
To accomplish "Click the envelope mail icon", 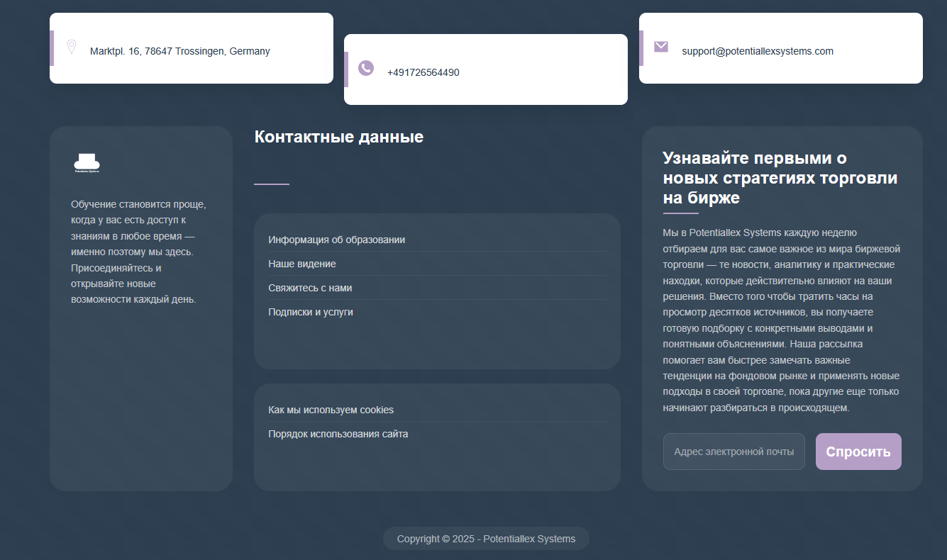I will pyautogui.click(x=661, y=47).
